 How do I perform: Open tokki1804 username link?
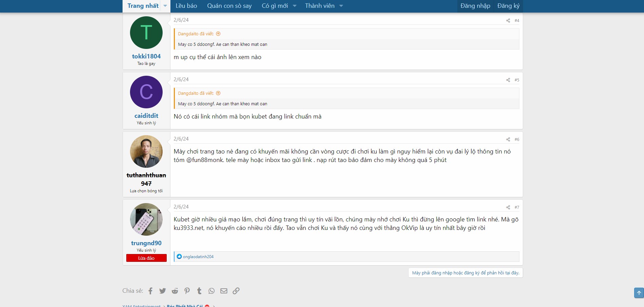[x=146, y=56]
